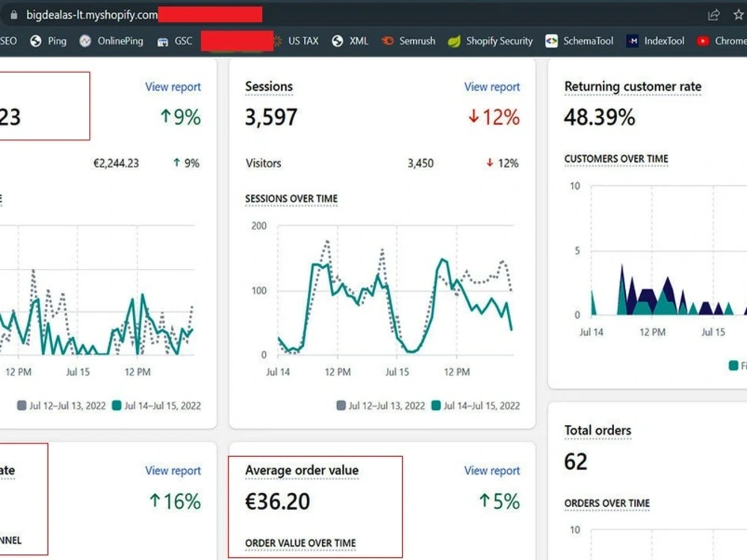Open View report in the card showing 16% increase
The height and width of the screenshot is (560, 747).
(x=173, y=470)
